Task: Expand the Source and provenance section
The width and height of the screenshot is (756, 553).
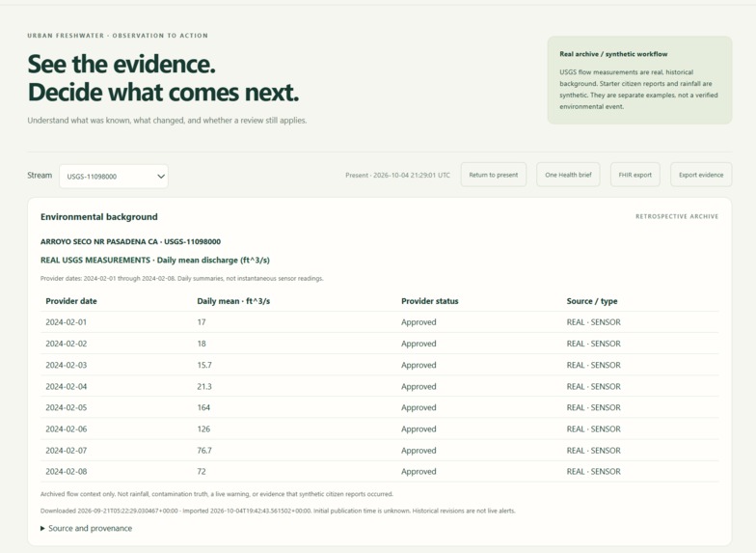Action: pos(87,529)
